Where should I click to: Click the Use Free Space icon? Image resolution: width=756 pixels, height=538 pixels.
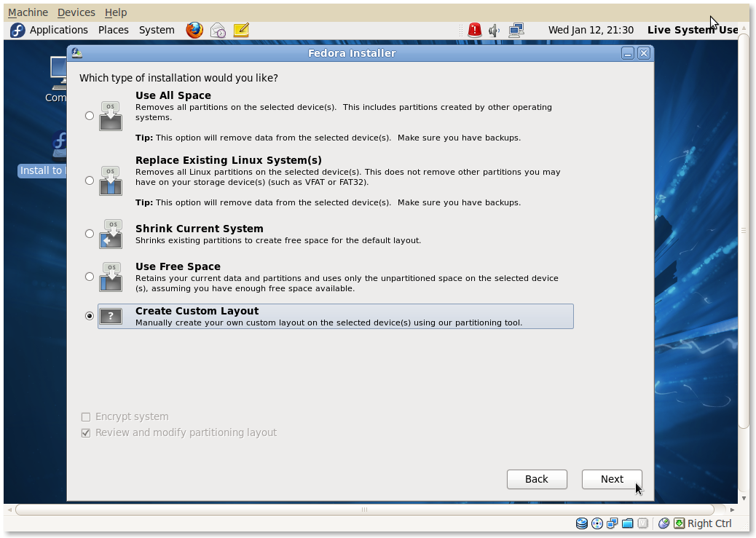click(x=111, y=277)
